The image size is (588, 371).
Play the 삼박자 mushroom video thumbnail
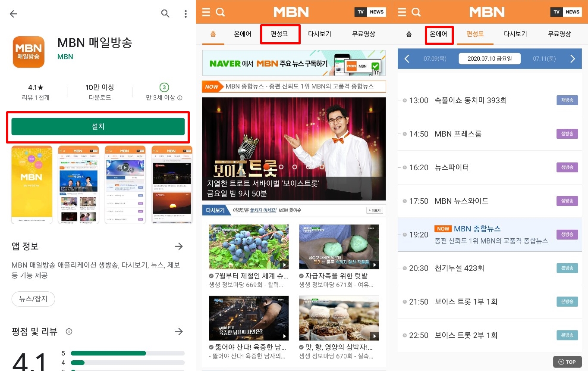click(339, 318)
